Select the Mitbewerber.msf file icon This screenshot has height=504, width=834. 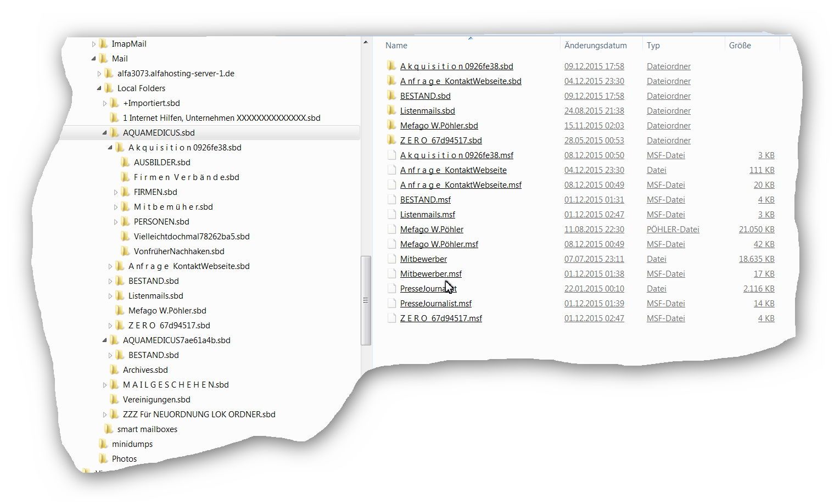[391, 273]
